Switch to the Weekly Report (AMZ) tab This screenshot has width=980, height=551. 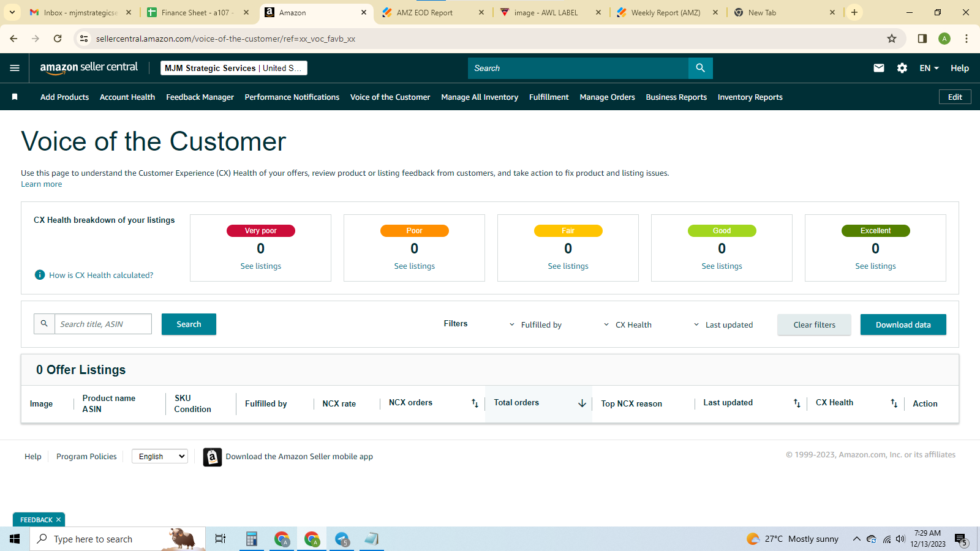point(668,12)
